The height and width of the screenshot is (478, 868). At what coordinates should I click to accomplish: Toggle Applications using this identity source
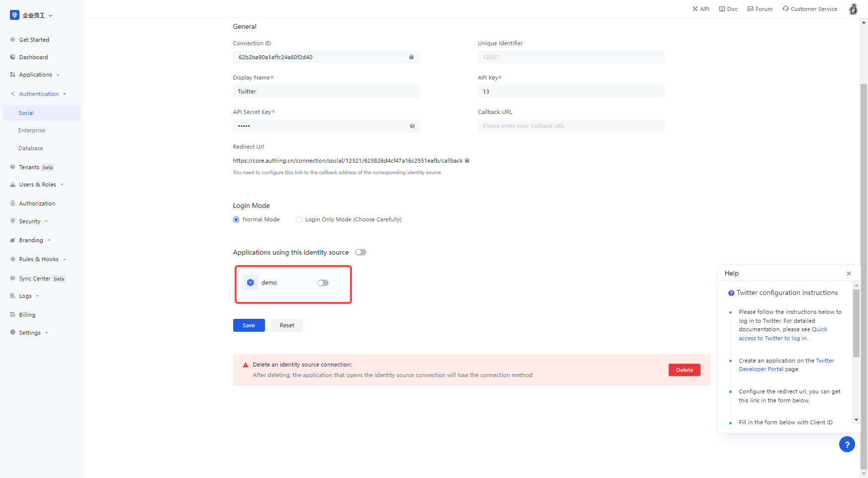click(360, 252)
